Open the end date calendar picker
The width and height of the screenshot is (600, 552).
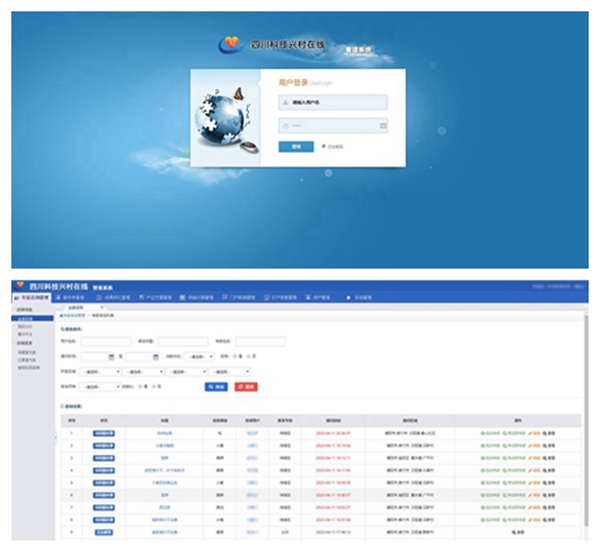click(156, 356)
